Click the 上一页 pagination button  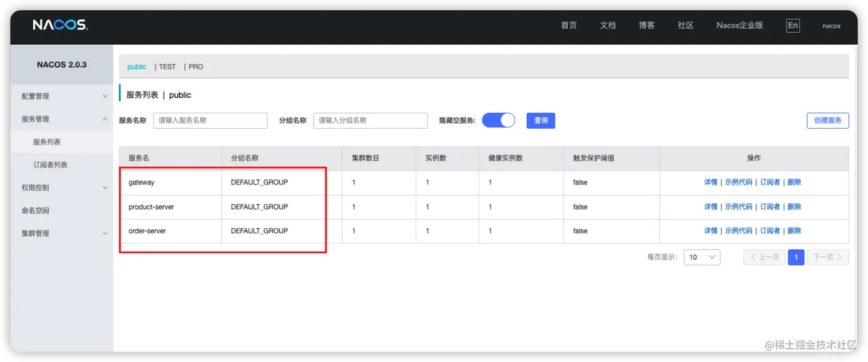pyautogui.click(x=764, y=257)
